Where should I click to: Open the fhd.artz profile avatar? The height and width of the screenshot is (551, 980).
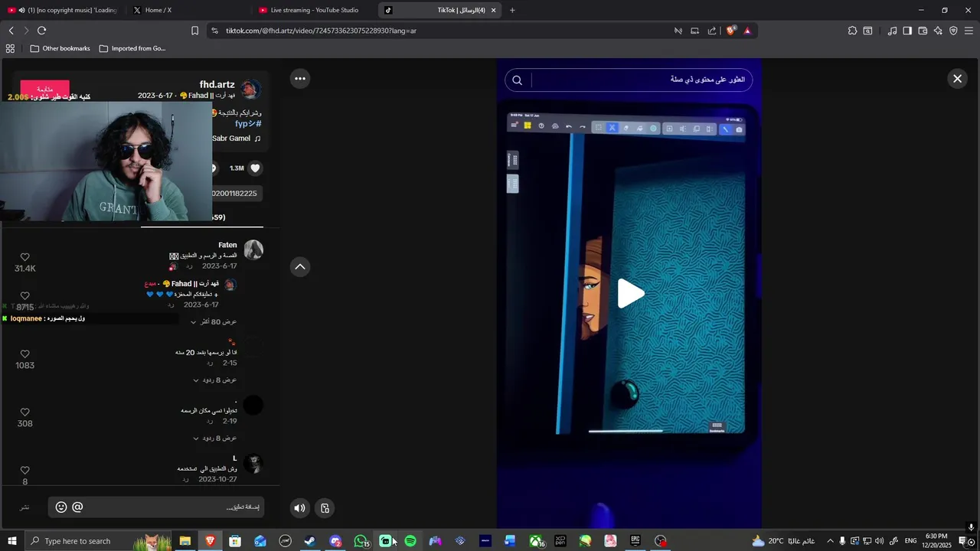250,89
